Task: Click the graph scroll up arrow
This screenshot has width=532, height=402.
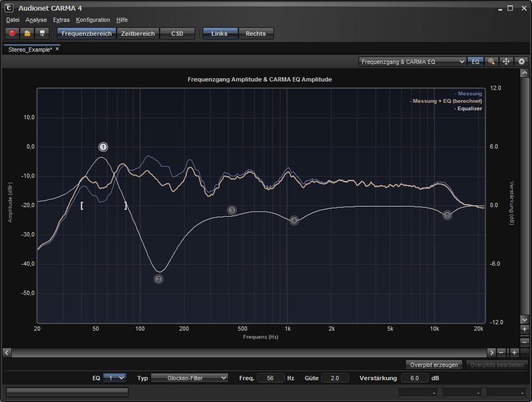Action: pyautogui.click(x=525, y=72)
